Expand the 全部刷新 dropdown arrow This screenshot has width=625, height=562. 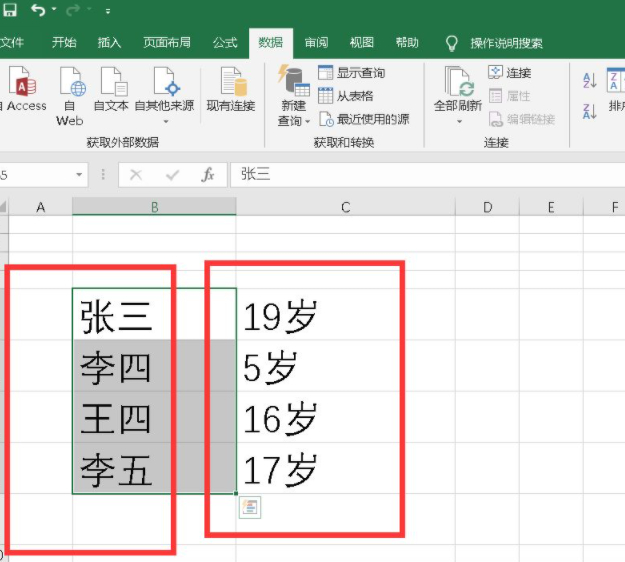click(x=459, y=121)
